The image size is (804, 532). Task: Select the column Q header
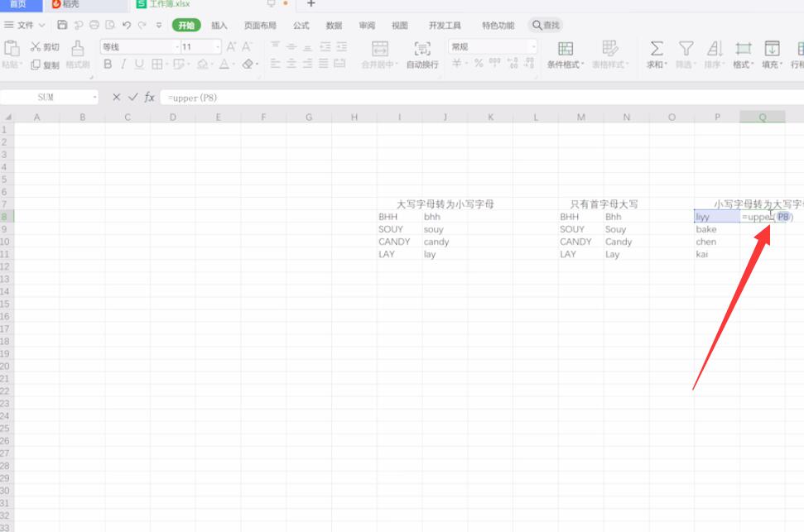763,117
